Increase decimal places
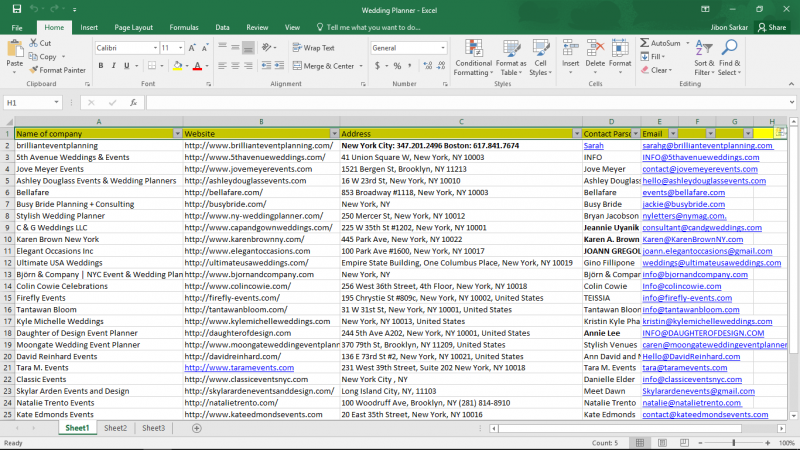800x450 pixels. pos(428,66)
